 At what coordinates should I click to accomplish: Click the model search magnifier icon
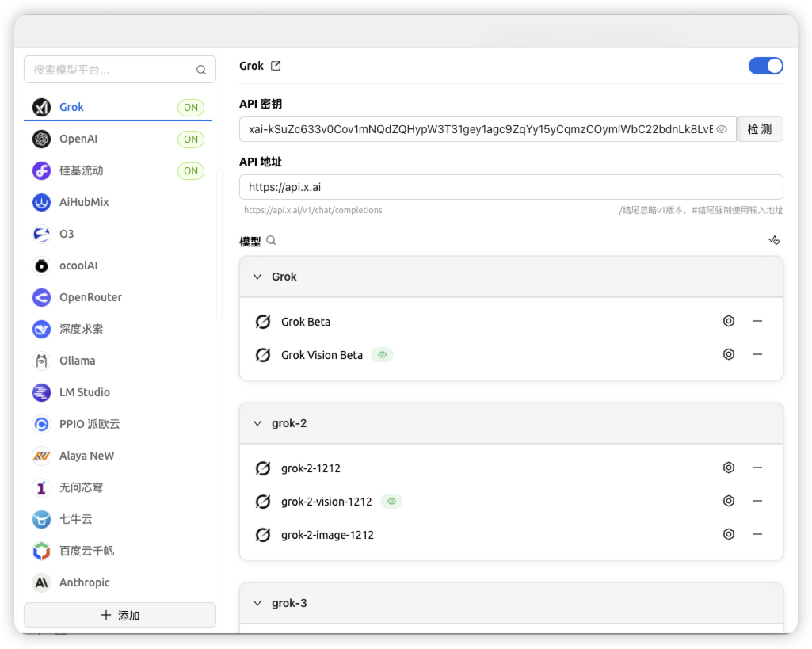pyautogui.click(x=271, y=240)
